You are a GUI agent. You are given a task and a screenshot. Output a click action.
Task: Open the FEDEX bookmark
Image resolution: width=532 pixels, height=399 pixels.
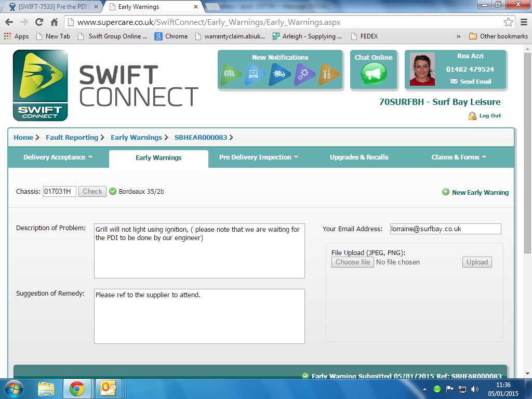[x=364, y=36]
